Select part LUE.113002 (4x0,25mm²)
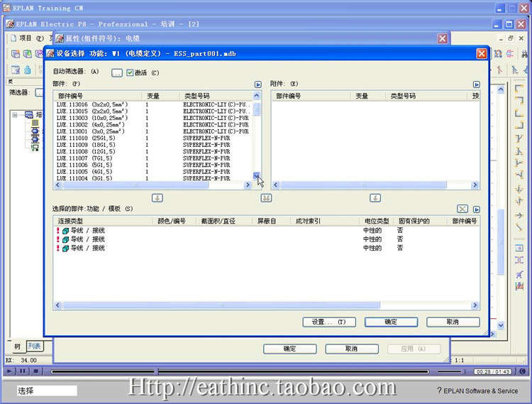532x404 pixels. [x=153, y=124]
